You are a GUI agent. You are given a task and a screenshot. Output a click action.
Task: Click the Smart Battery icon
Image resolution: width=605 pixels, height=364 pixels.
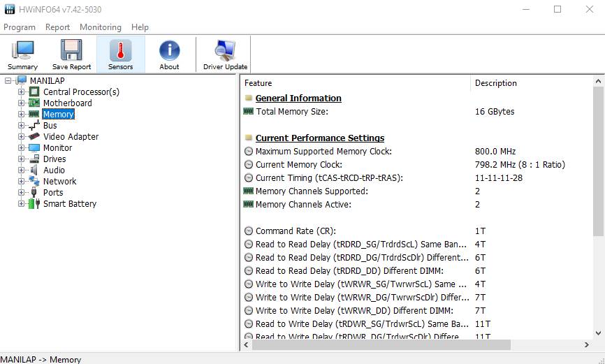[34, 203]
